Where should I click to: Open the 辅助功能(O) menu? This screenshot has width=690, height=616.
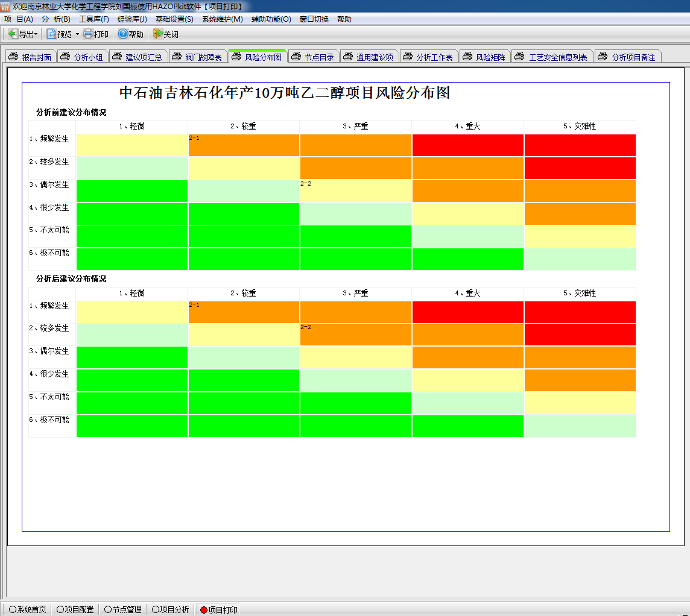point(271,19)
